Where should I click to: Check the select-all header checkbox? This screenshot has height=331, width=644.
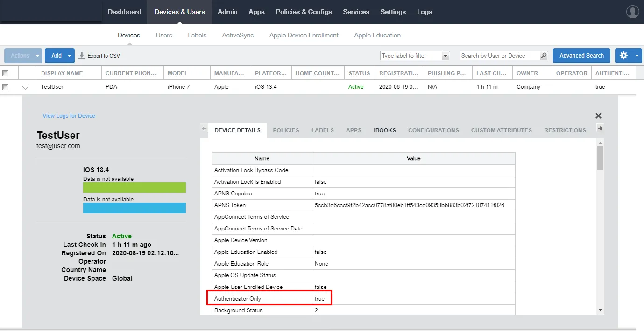coord(6,73)
